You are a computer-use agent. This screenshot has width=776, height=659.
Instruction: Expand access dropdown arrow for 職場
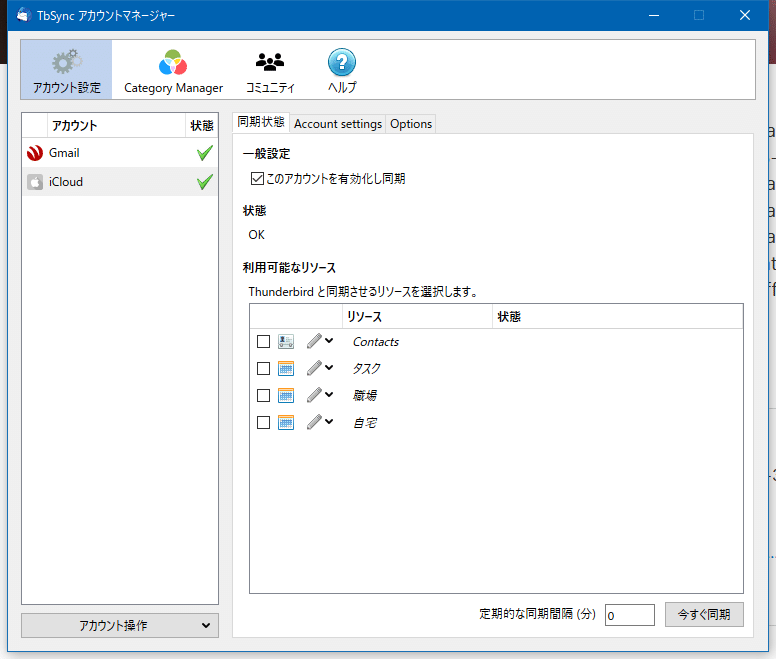pos(329,394)
